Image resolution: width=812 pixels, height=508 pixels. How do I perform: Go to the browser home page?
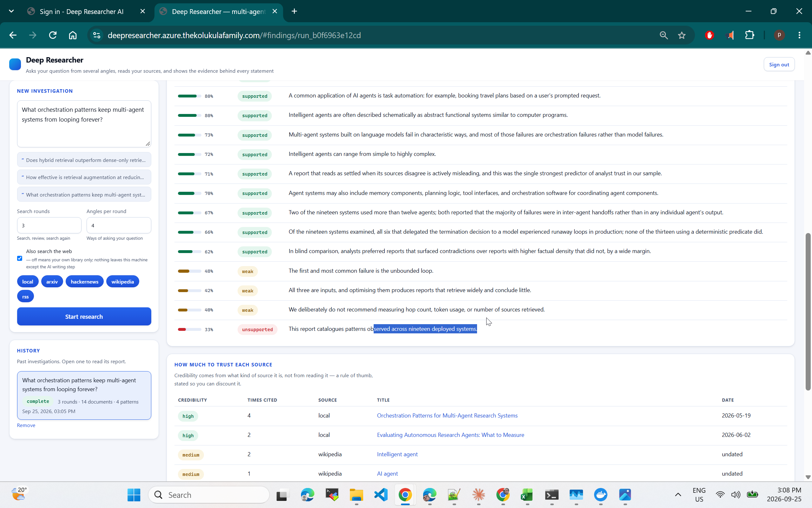(x=73, y=35)
